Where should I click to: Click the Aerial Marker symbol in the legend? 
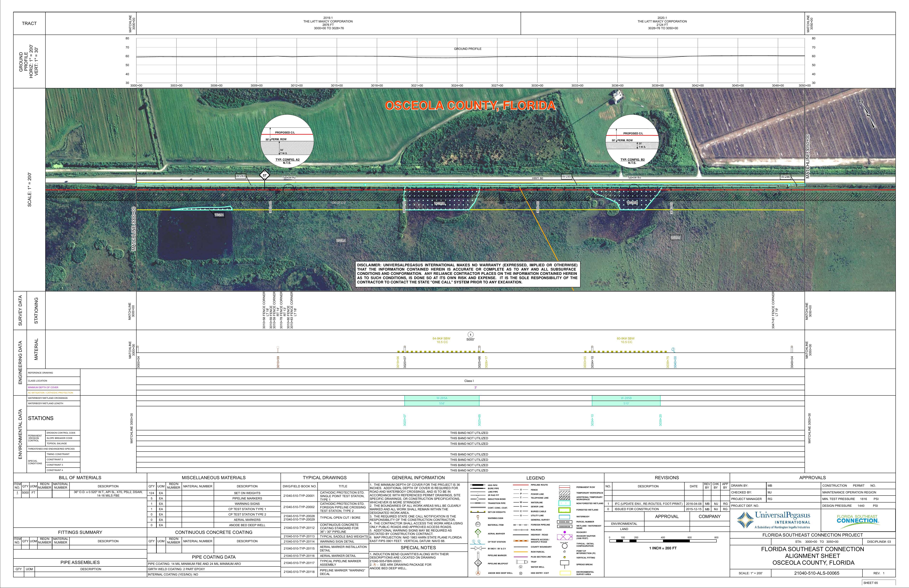(x=478, y=532)
